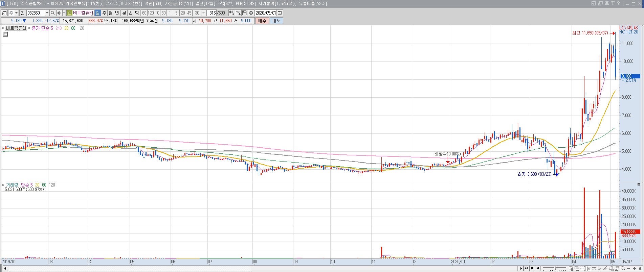Open the dropdown arrow next to 주
Viewport: 644px width, 272px height.
tap(16, 13)
